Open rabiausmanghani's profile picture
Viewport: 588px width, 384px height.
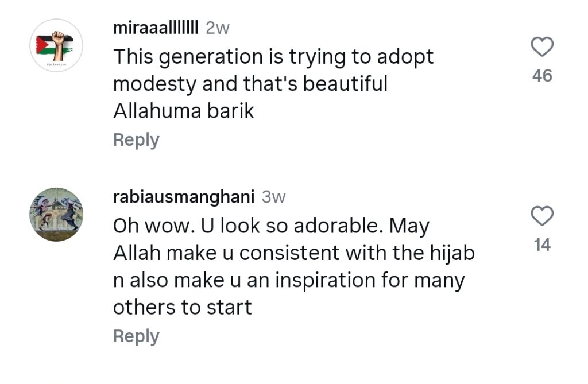pos(56,214)
